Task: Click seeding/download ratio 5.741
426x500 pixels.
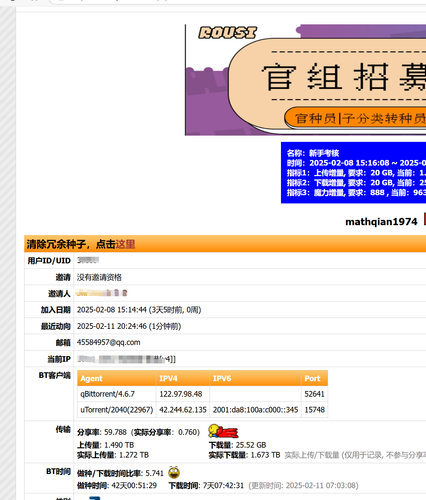Action: [x=155, y=473]
